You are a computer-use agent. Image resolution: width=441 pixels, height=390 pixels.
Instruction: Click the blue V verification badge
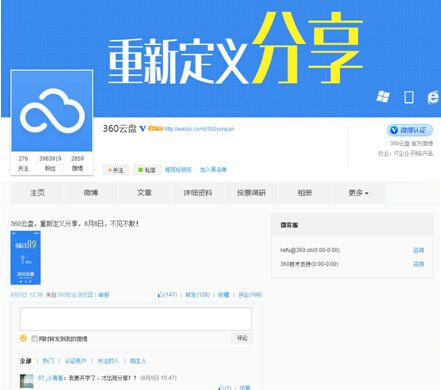142,129
